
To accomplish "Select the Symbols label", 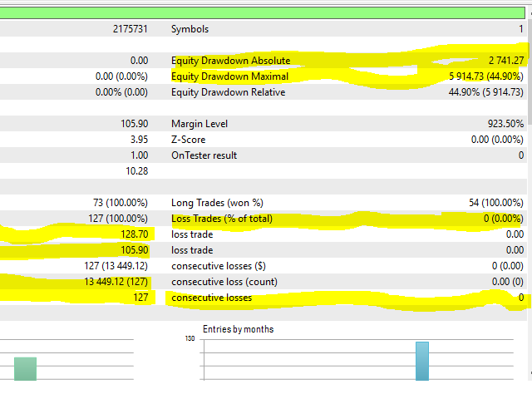I will tap(190, 29).
